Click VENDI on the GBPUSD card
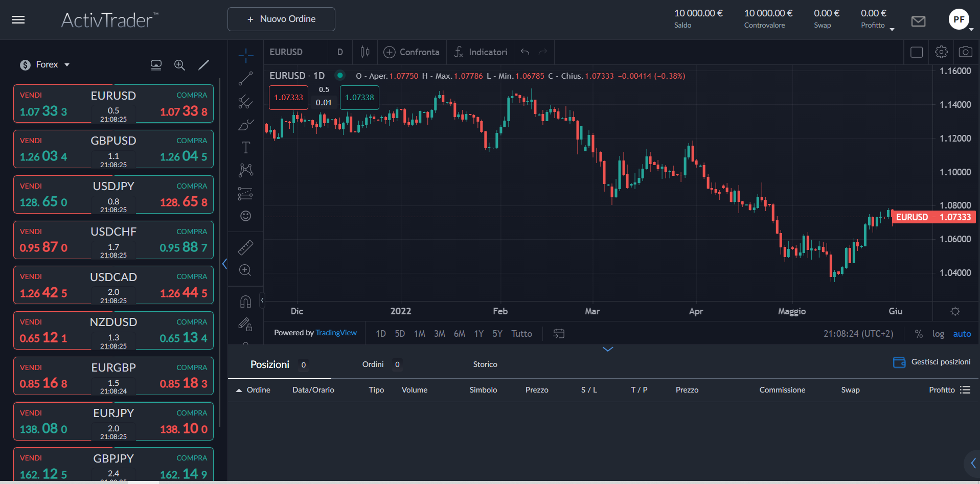Viewport: 980px width, 484px height. [31, 141]
